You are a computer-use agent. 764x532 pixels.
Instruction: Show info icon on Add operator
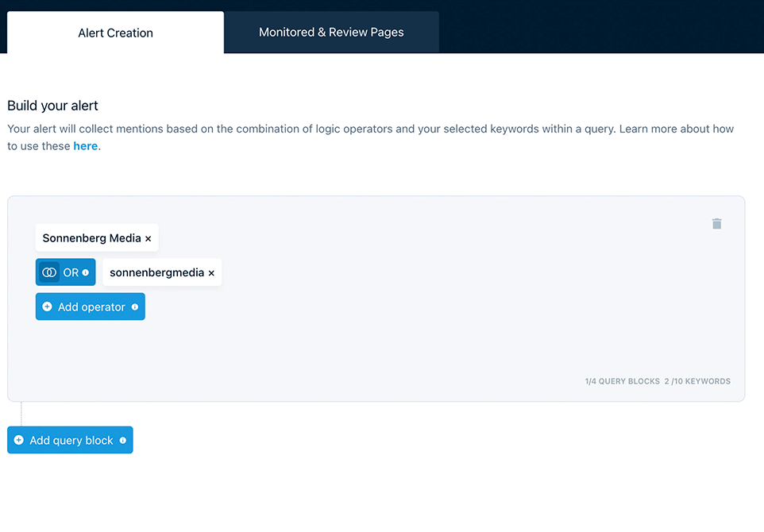135,307
